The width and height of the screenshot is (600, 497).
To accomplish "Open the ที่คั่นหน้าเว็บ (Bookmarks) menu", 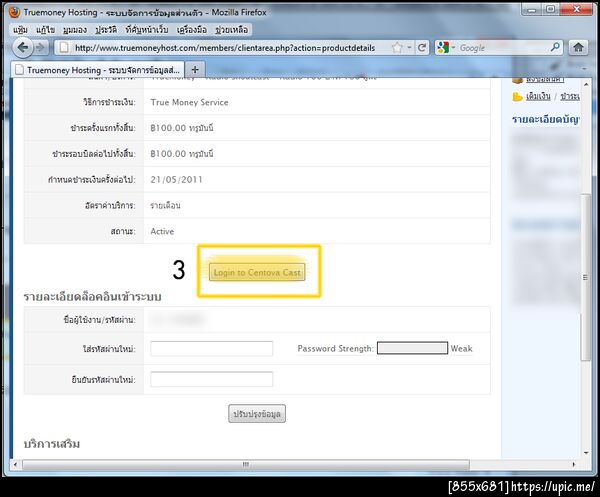I will [147, 29].
